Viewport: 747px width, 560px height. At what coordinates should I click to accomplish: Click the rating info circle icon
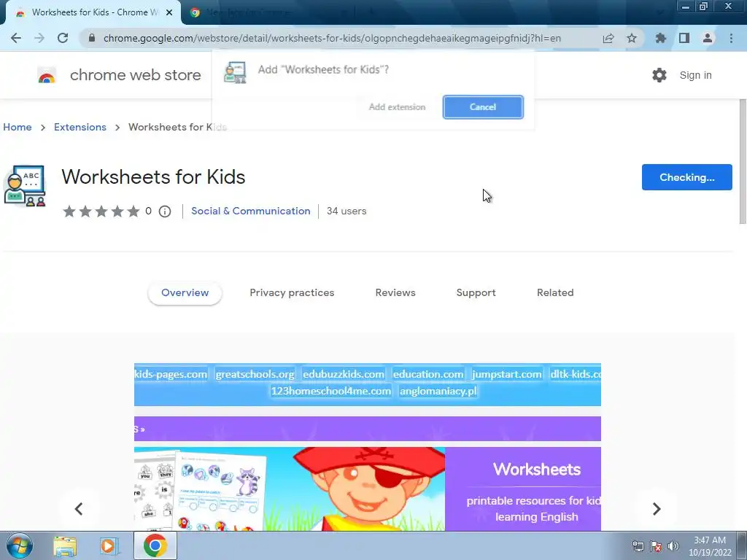point(165,211)
